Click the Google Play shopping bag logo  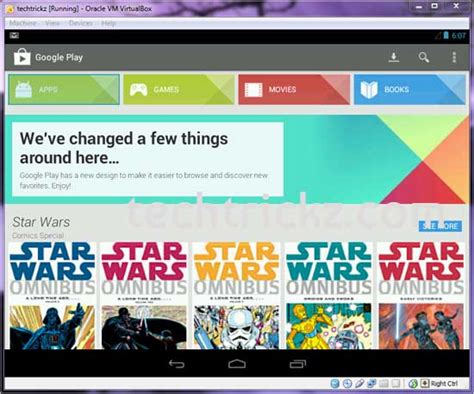click(x=22, y=57)
